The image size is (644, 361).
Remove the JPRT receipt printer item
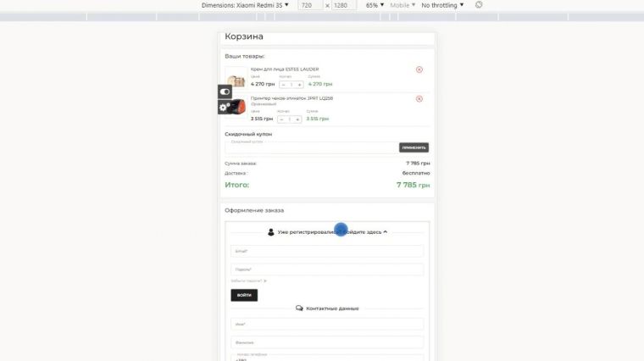pyautogui.click(x=419, y=98)
